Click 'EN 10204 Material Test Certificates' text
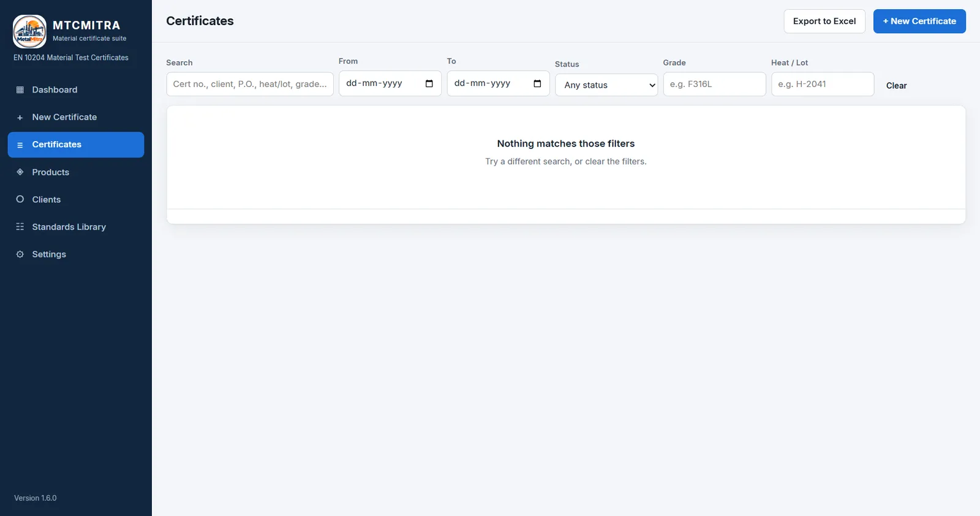 coord(71,58)
